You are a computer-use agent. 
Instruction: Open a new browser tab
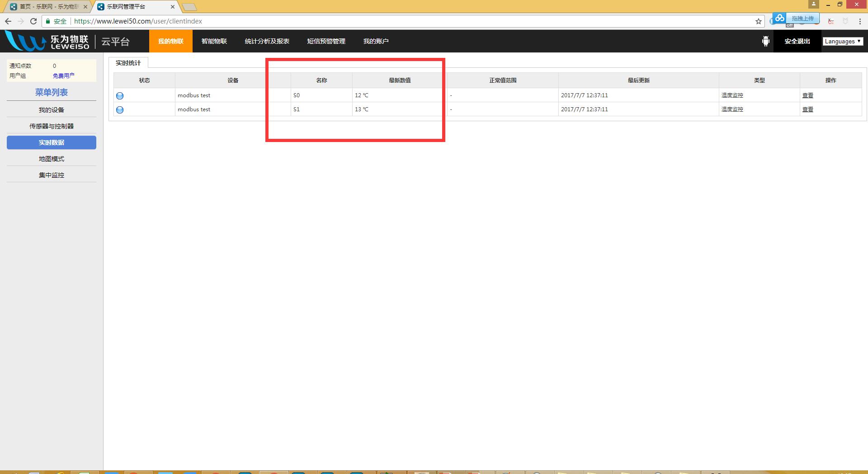(x=189, y=7)
